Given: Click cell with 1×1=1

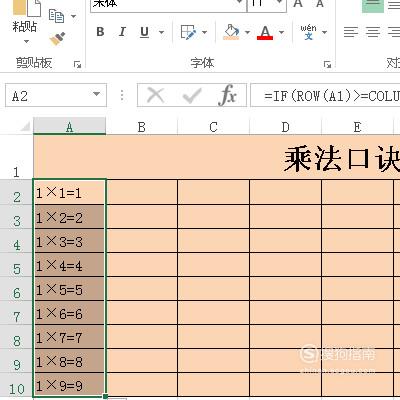Looking at the screenshot, I should pos(69,192).
